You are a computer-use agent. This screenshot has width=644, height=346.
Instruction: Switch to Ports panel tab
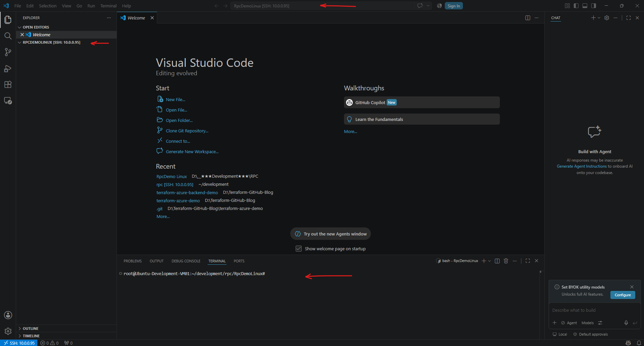[239, 261]
